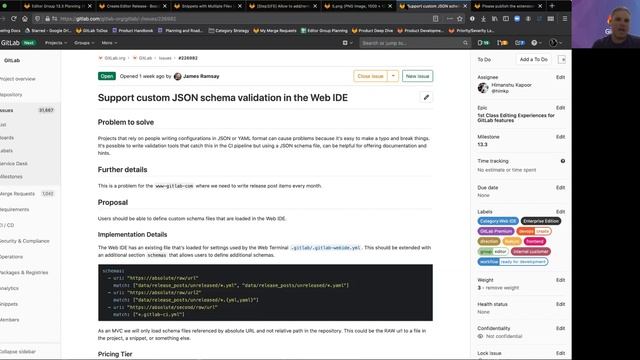Click the 'internal customer' label
Image resolution: width=640 pixels, height=360 pixels.
531,251
